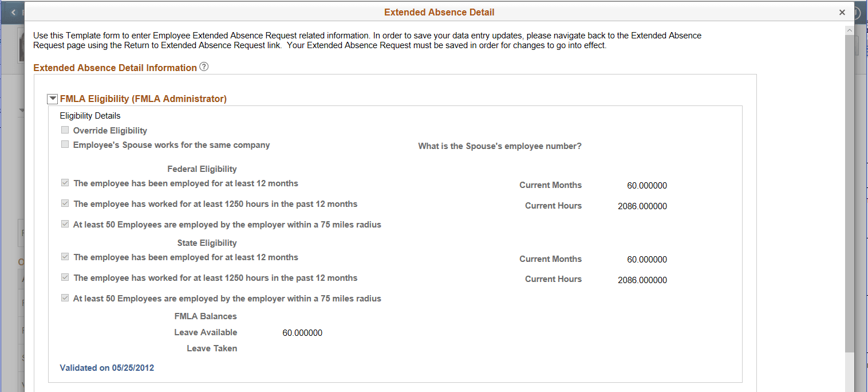
Task: Close the Extended Absence Detail dialog
Action: click(842, 11)
